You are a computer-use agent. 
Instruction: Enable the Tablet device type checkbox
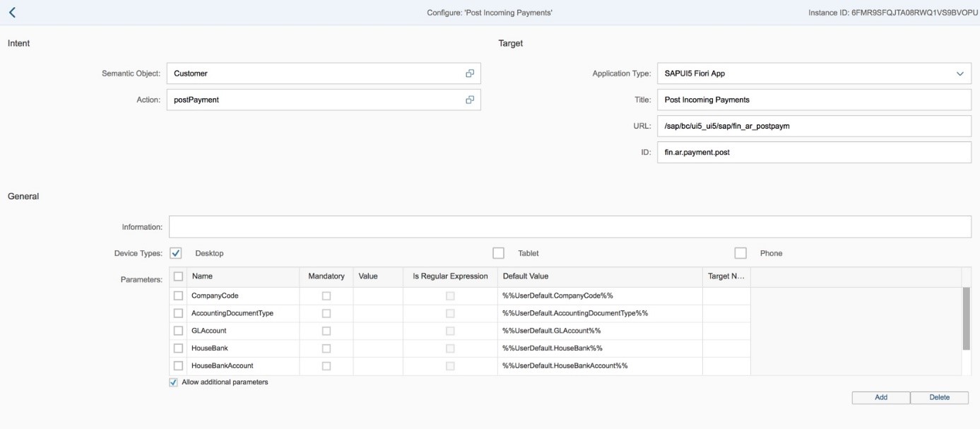point(498,253)
